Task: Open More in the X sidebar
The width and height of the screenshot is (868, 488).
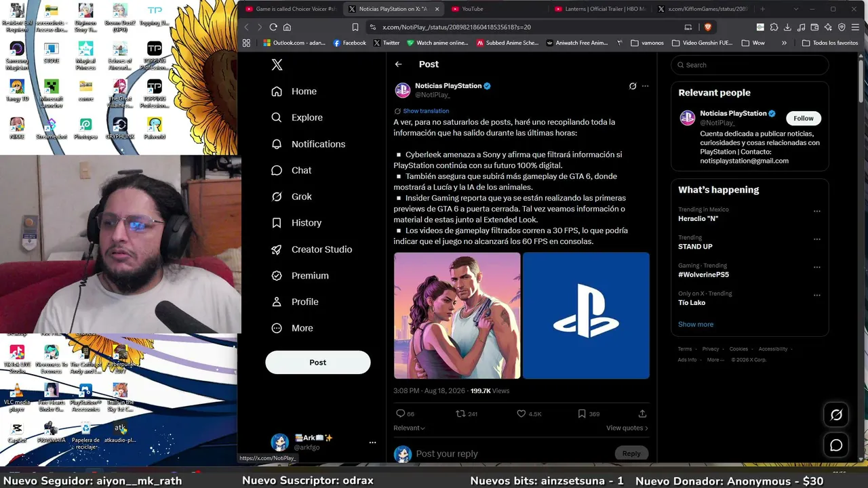Action: 292,328
